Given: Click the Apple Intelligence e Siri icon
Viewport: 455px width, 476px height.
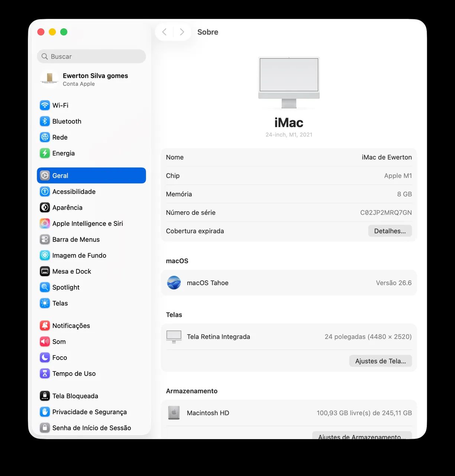Looking at the screenshot, I should coord(45,223).
